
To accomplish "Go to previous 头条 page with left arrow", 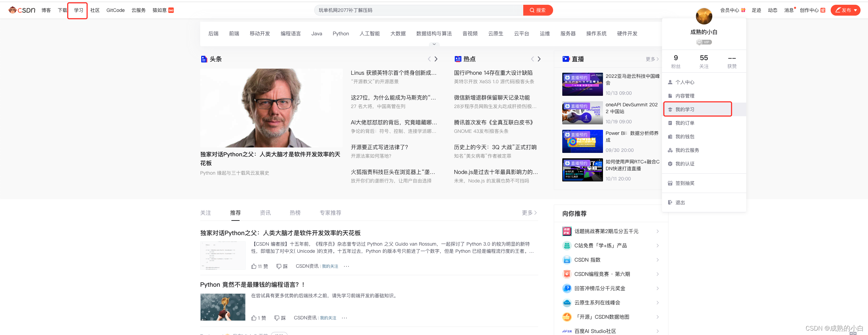I will pyautogui.click(x=429, y=59).
